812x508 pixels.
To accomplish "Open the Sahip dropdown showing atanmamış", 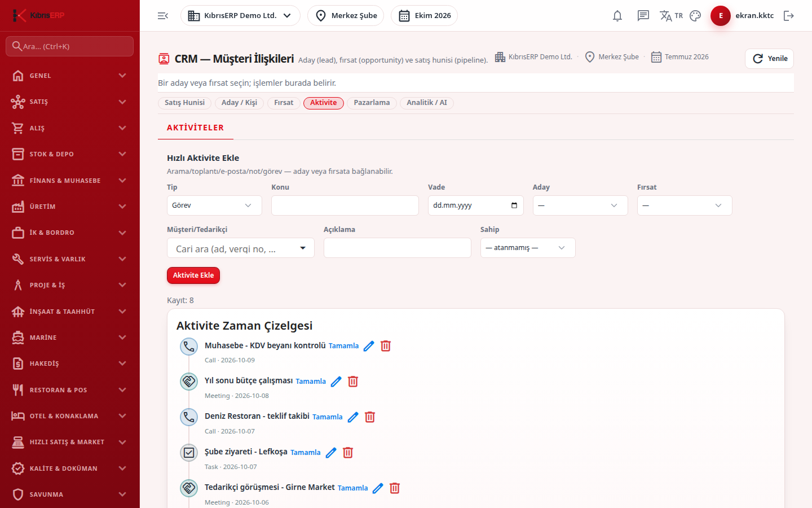I will [x=528, y=248].
